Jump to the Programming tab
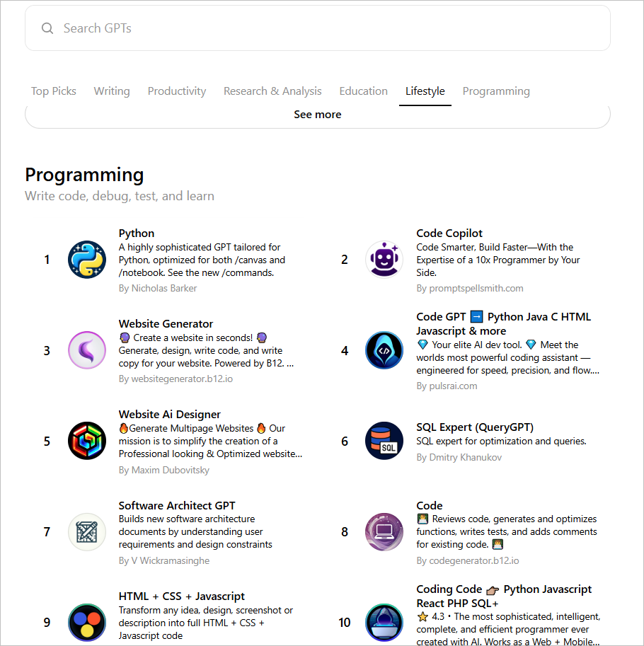The width and height of the screenshot is (644, 646). click(496, 91)
